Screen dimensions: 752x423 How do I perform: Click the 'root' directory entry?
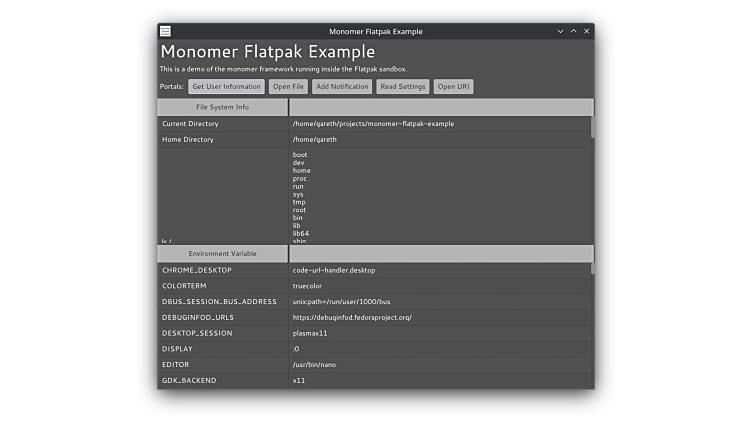(299, 210)
